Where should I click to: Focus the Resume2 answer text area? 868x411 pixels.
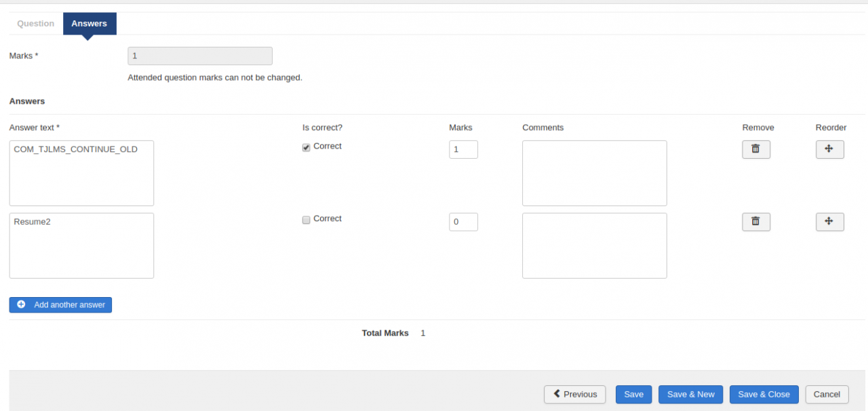point(81,246)
